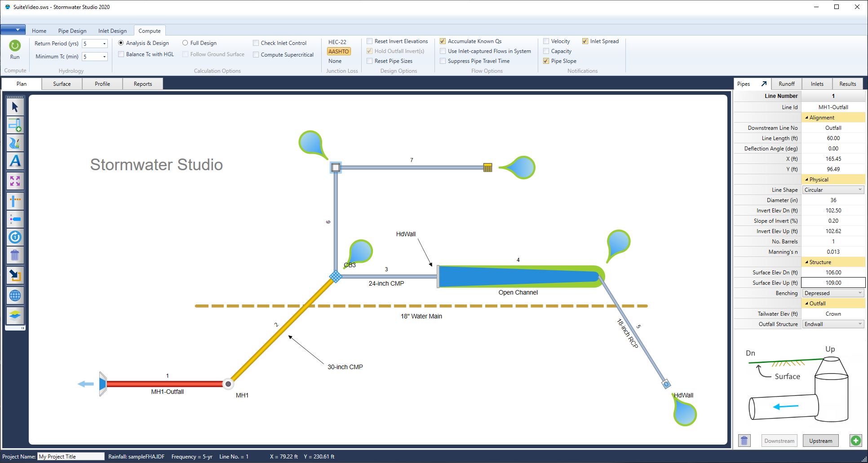
Task: Select the arrow selection tool
Action: pos(15,106)
